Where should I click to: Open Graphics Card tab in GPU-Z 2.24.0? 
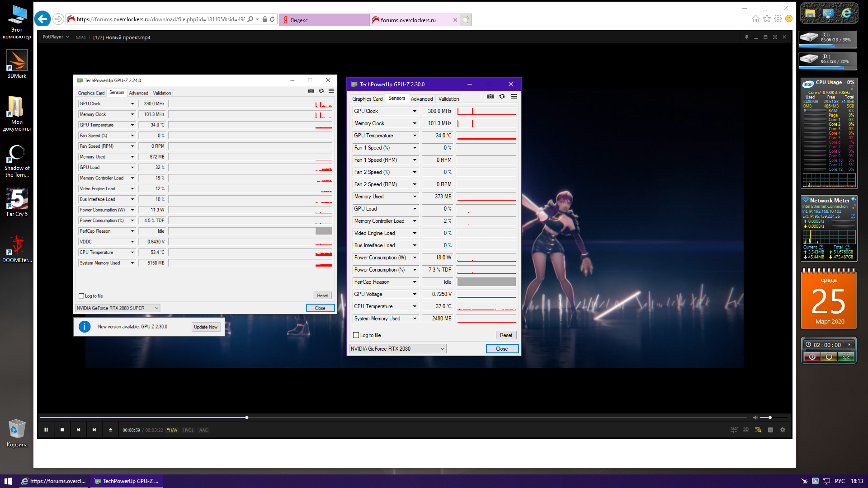[91, 93]
